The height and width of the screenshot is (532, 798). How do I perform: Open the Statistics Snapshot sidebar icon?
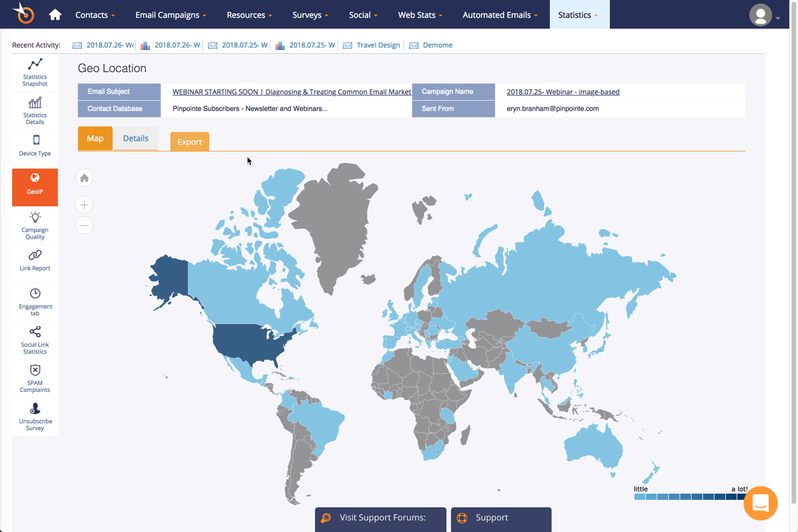35,64
